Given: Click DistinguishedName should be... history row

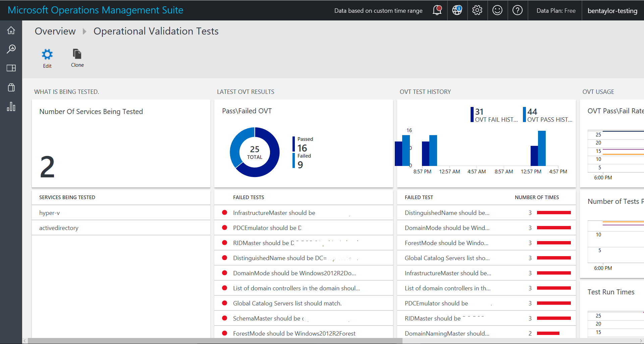Looking at the screenshot, I should click(x=486, y=213).
